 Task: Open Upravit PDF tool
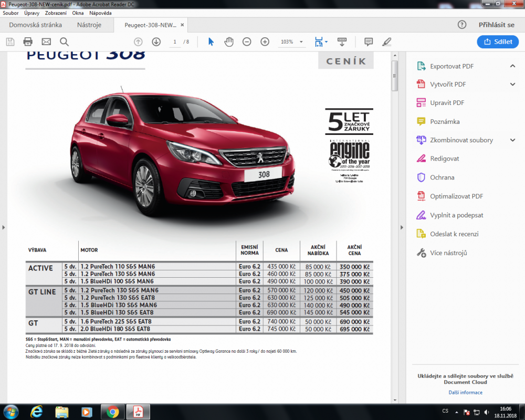pos(447,103)
